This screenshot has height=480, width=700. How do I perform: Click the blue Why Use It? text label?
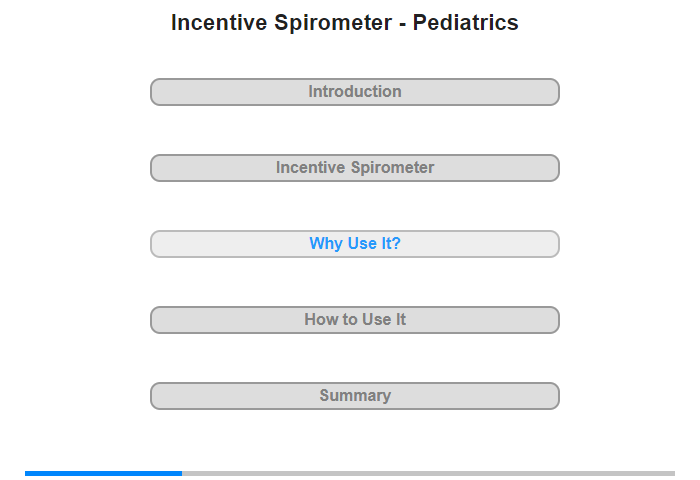355,243
